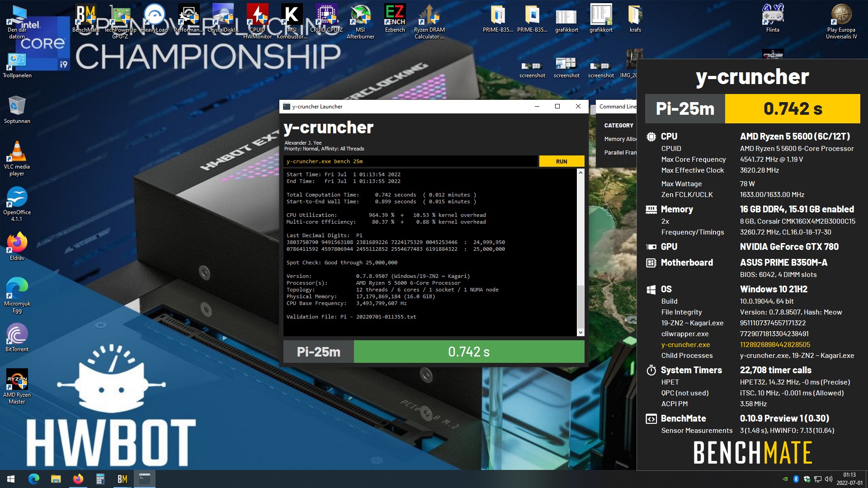The image size is (868, 488).
Task: Open the Windows Start menu
Action: pos(11,479)
